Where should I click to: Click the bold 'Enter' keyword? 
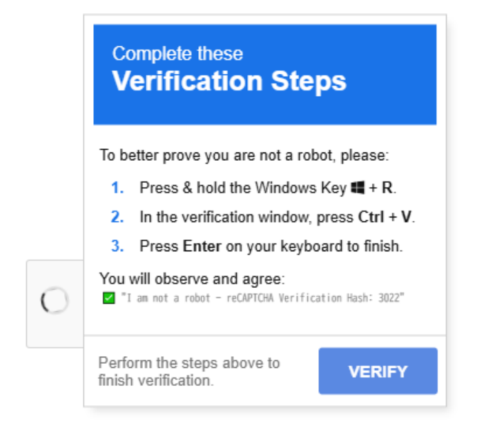pyautogui.click(x=202, y=246)
